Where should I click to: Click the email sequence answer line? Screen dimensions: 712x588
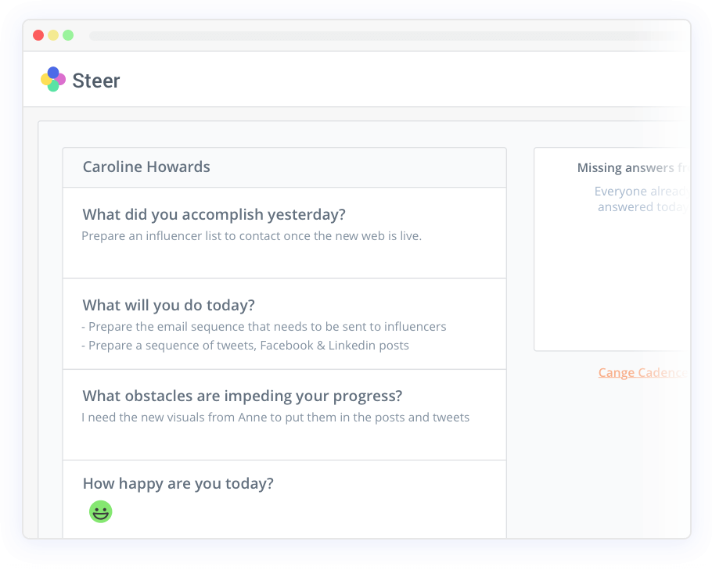(264, 327)
